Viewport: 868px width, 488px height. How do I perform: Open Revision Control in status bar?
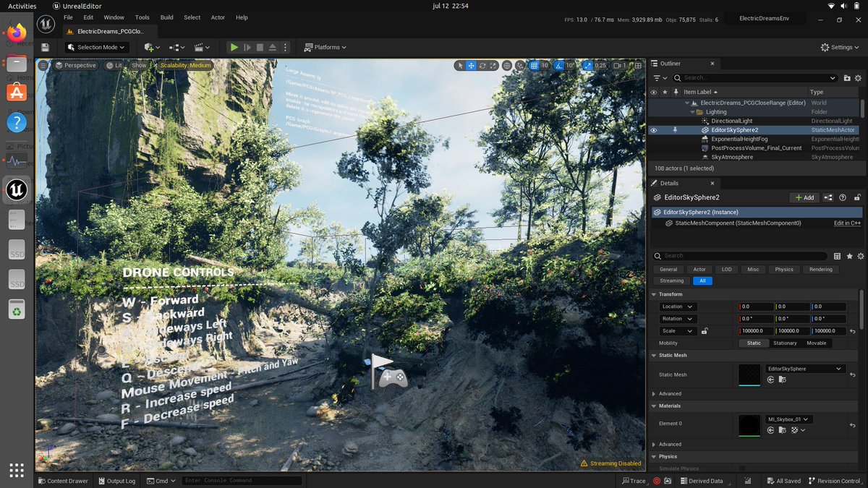point(833,481)
